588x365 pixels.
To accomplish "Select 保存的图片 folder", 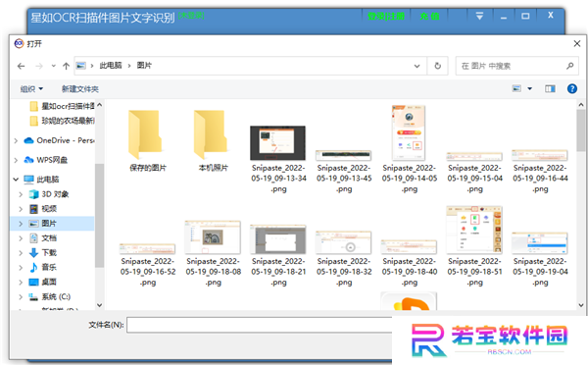I will 148,140.
